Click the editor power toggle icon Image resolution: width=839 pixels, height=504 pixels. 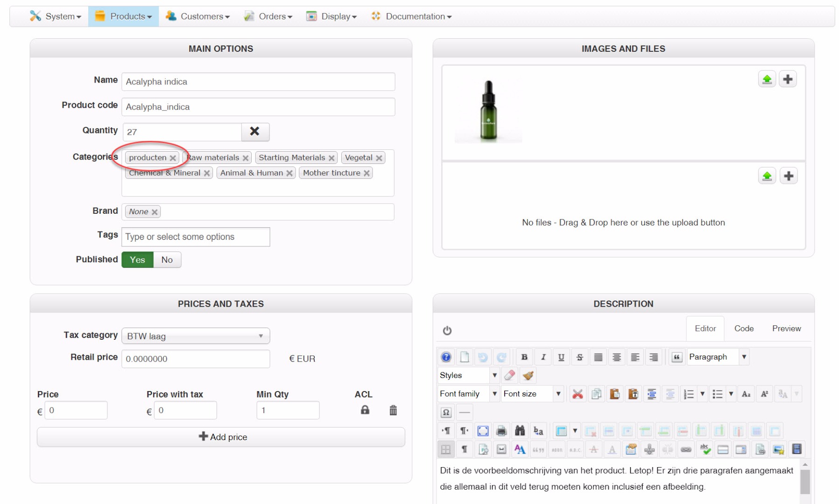tap(447, 330)
